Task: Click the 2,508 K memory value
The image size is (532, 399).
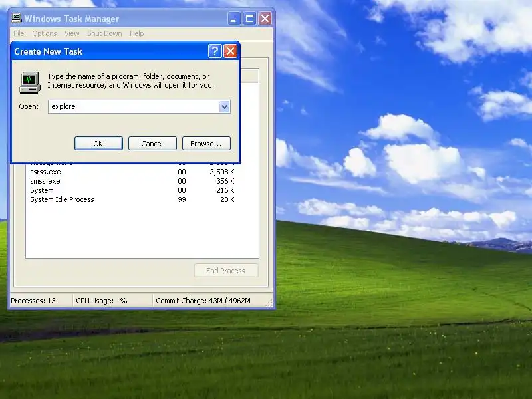Action: point(222,172)
